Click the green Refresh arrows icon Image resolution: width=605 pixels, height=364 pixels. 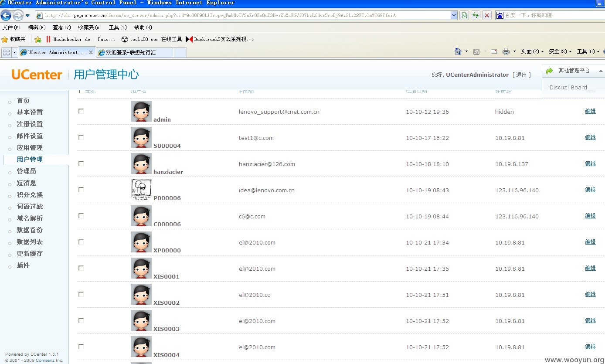tap(476, 15)
